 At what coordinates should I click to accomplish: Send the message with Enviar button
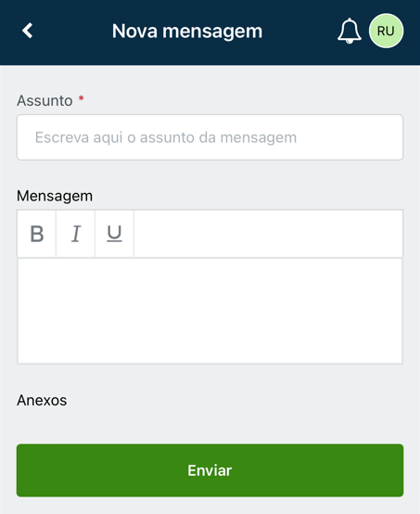pos(210,470)
